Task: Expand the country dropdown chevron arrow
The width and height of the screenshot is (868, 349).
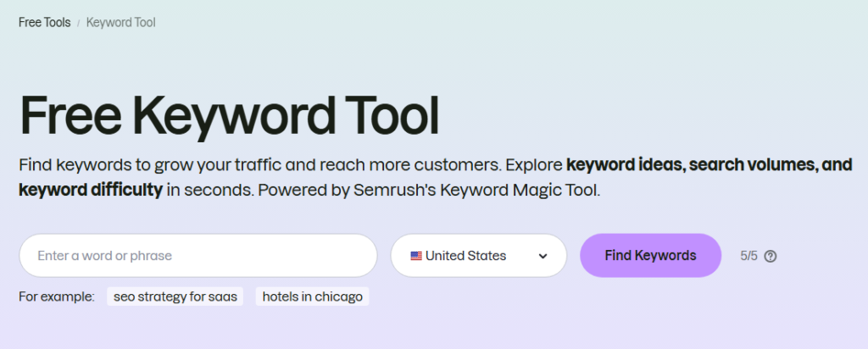Action: [542, 256]
